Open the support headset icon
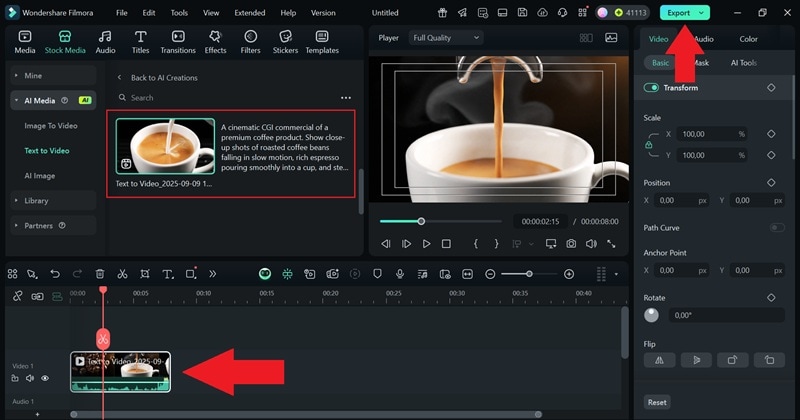800x420 pixels. click(562, 13)
